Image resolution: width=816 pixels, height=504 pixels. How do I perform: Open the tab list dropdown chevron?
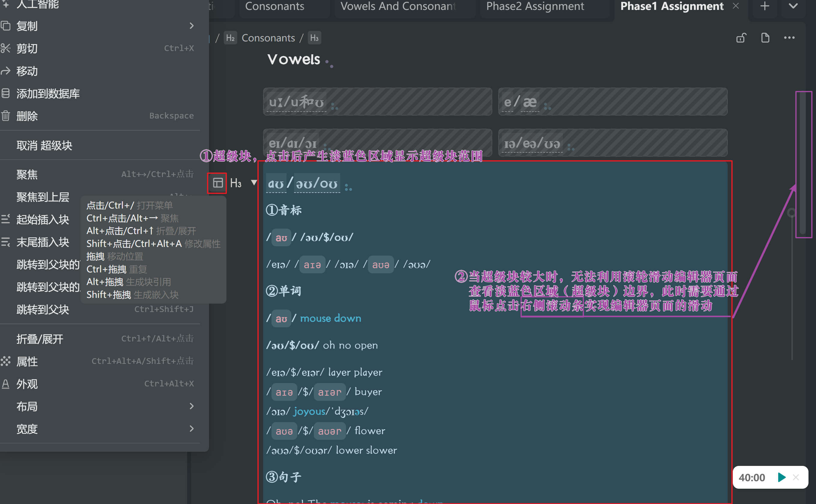[x=793, y=6]
